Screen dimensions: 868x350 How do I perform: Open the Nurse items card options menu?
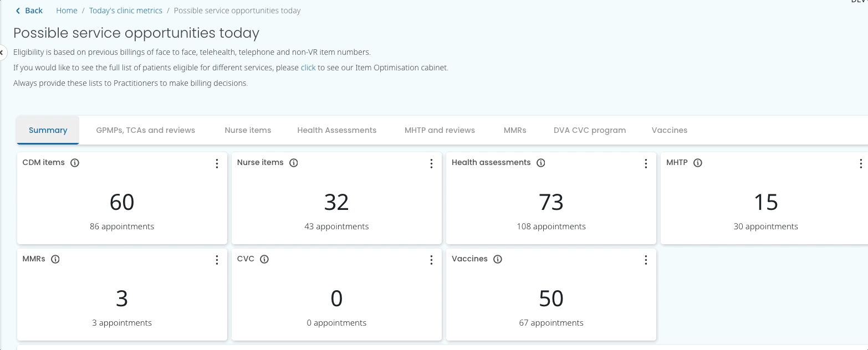pyautogui.click(x=431, y=163)
